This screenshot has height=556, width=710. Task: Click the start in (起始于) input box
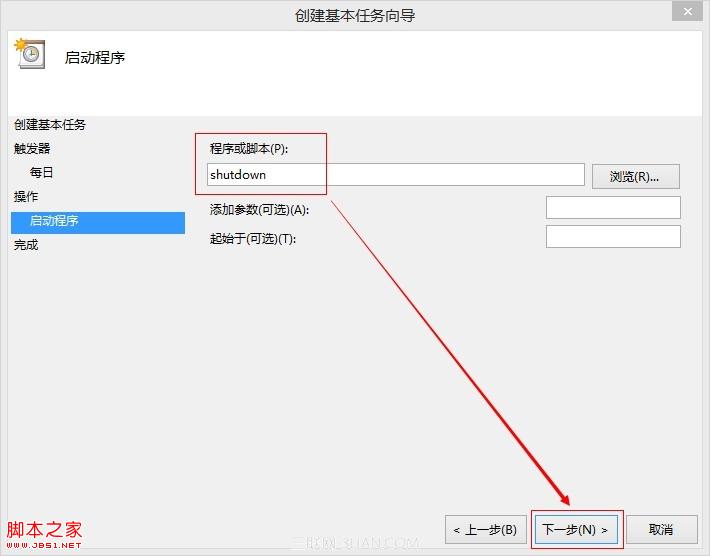613,237
